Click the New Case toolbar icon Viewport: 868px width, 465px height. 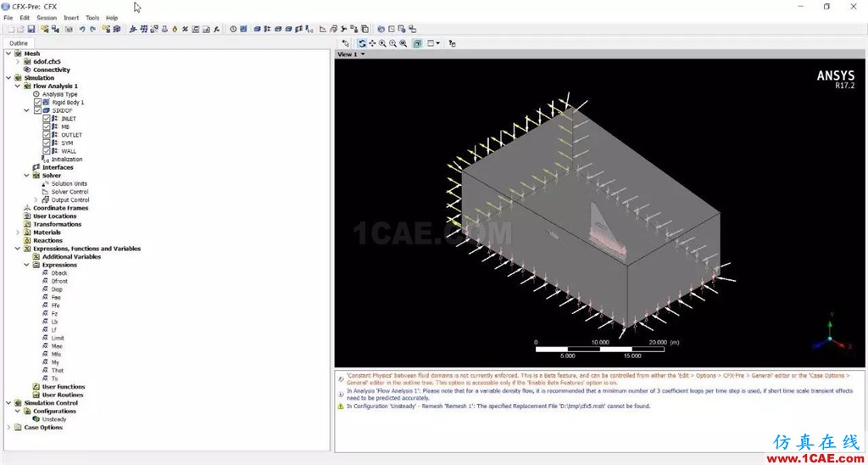(x=11, y=29)
